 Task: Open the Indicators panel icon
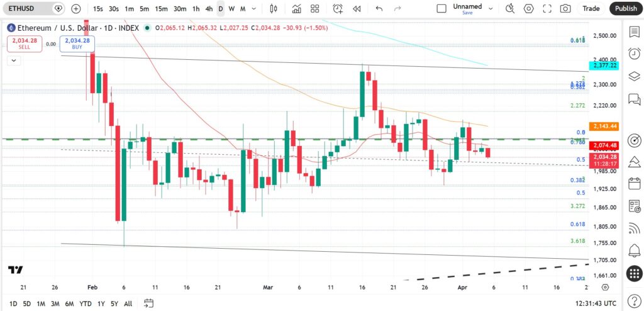[x=297, y=8]
